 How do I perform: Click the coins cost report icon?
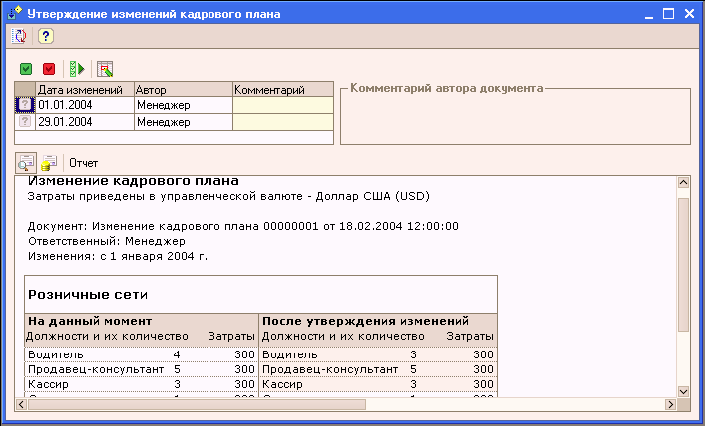(x=48, y=162)
